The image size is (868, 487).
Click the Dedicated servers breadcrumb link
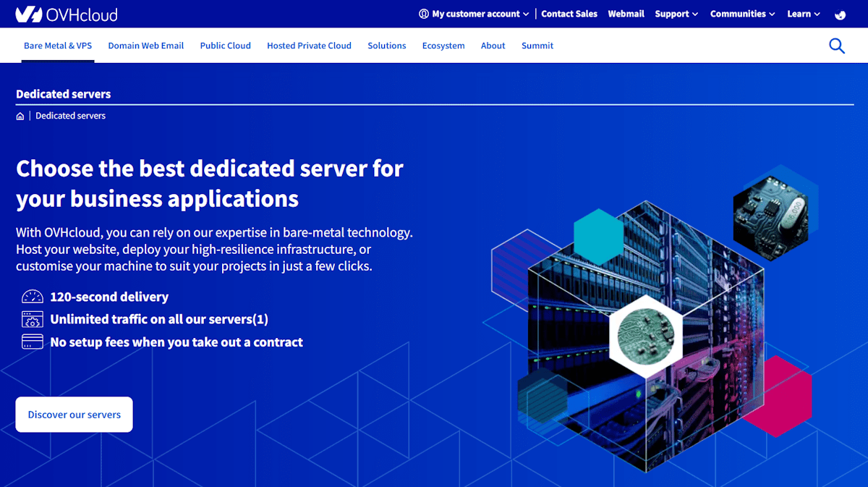[71, 116]
